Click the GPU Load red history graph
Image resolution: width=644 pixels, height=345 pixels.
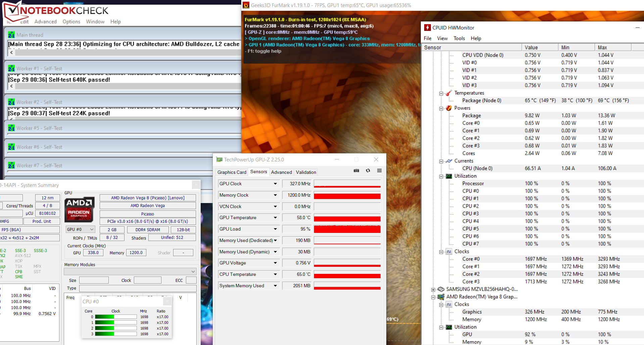pyautogui.click(x=347, y=229)
